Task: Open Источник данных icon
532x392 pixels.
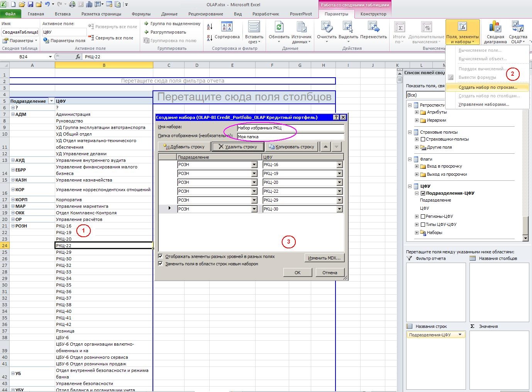Action: click(302, 27)
